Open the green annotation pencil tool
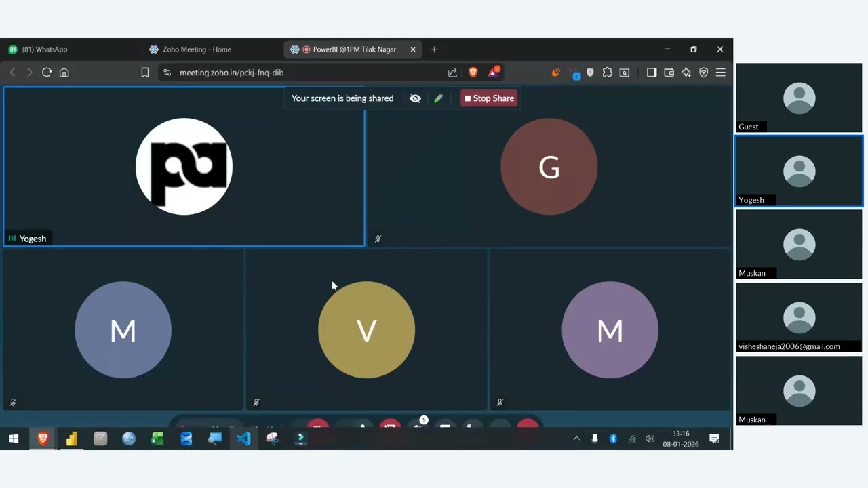This screenshot has width=868, height=488. click(438, 98)
